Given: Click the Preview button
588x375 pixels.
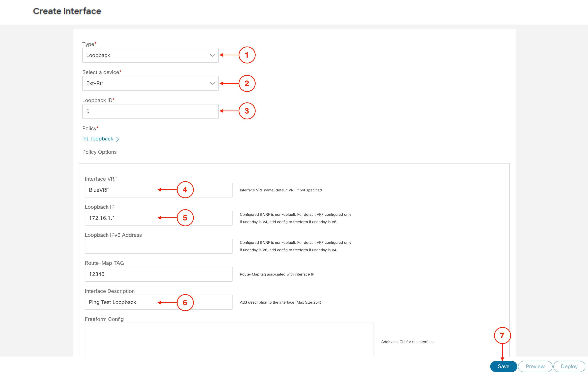Looking at the screenshot, I should coord(535,367).
